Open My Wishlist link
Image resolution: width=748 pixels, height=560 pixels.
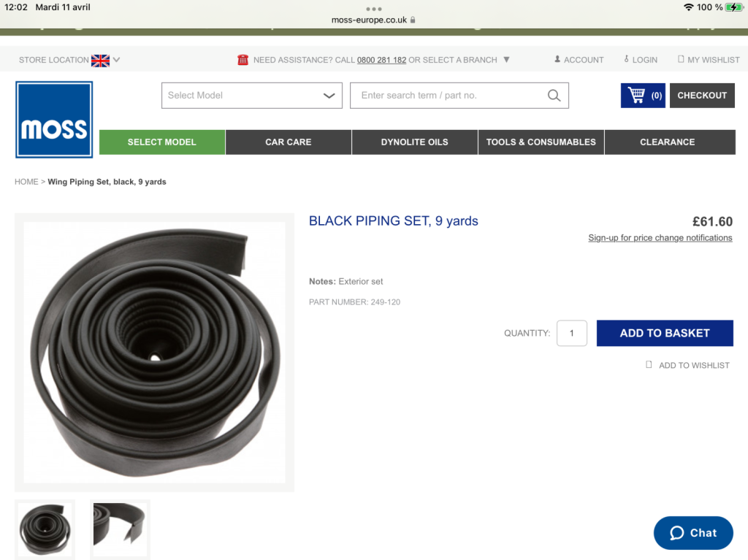click(713, 60)
